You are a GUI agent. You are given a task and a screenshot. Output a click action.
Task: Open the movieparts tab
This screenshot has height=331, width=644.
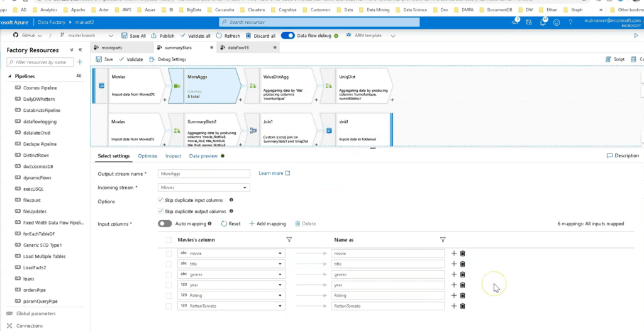point(111,48)
